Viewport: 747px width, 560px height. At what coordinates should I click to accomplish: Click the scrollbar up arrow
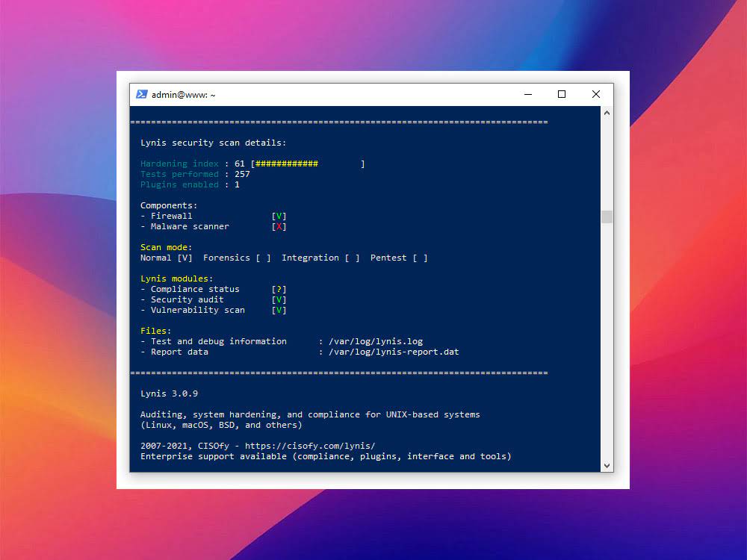pos(607,113)
